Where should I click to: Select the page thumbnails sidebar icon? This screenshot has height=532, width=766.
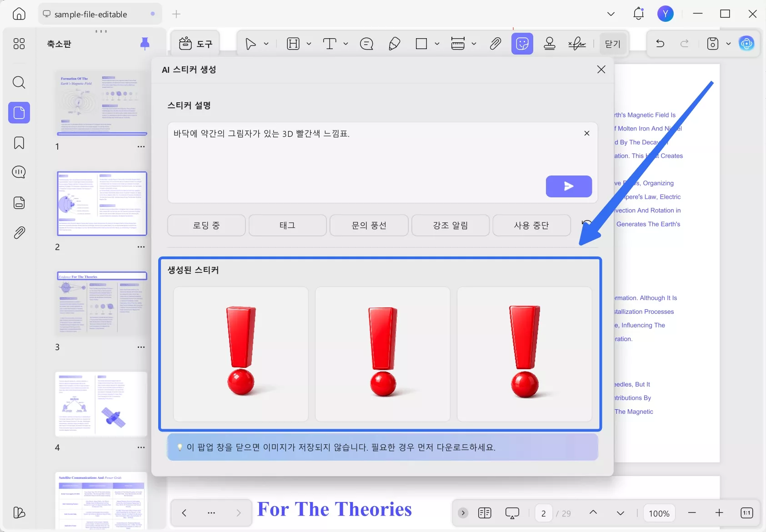pos(19,112)
